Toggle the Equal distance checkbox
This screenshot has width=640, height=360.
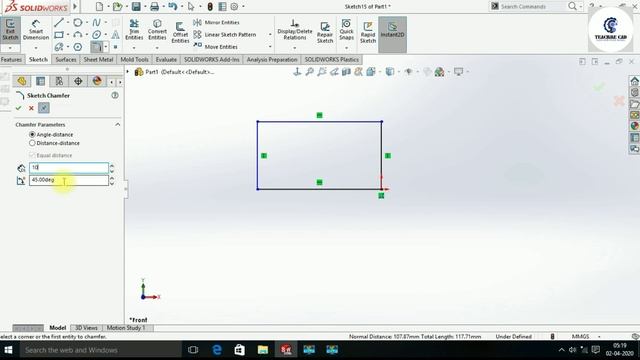(32, 155)
